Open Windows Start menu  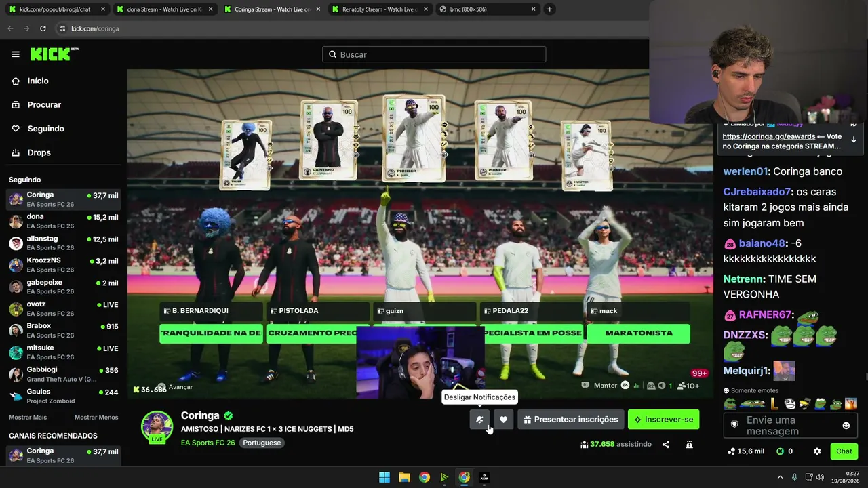pyautogui.click(x=384, y=477)
